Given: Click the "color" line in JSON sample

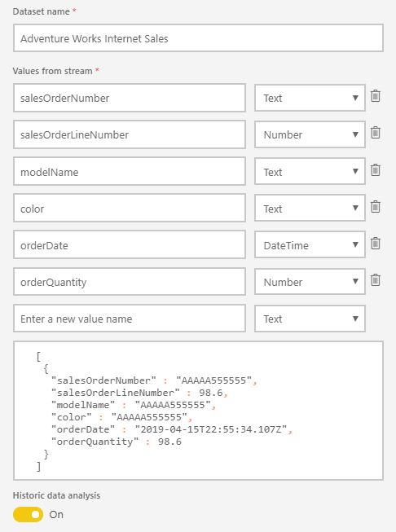Looking at the screenshot, I should pos(122,417).
